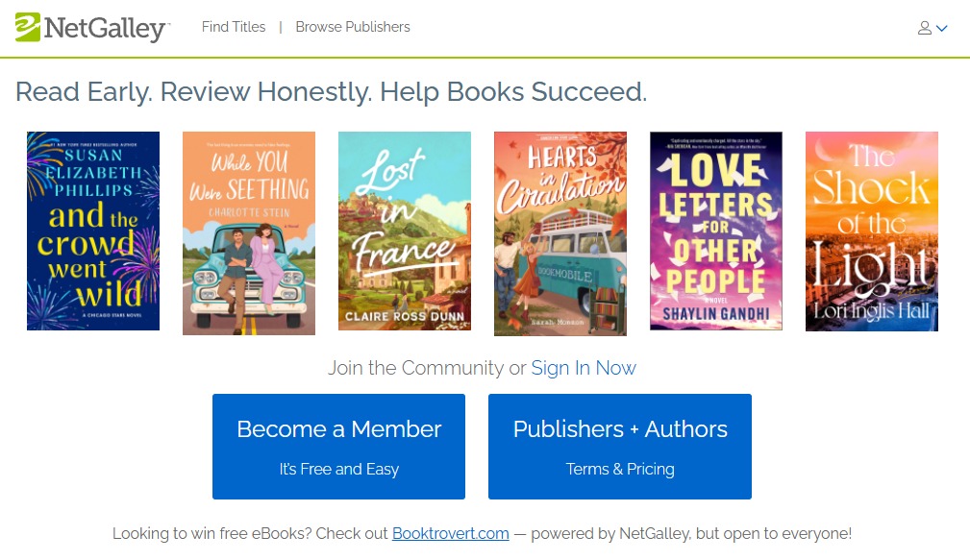Click the NetGalley wordmark text

coord(106,28)
